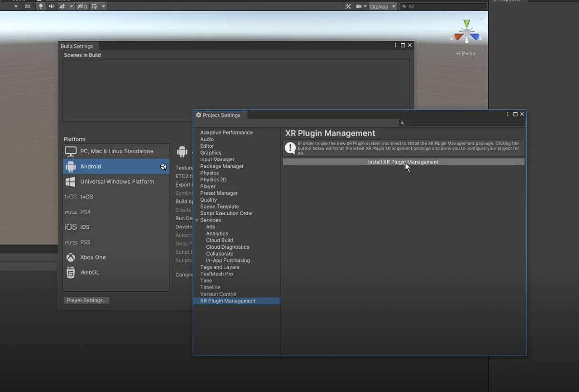Open Project Settings window options menu

[x=508, y=114]
